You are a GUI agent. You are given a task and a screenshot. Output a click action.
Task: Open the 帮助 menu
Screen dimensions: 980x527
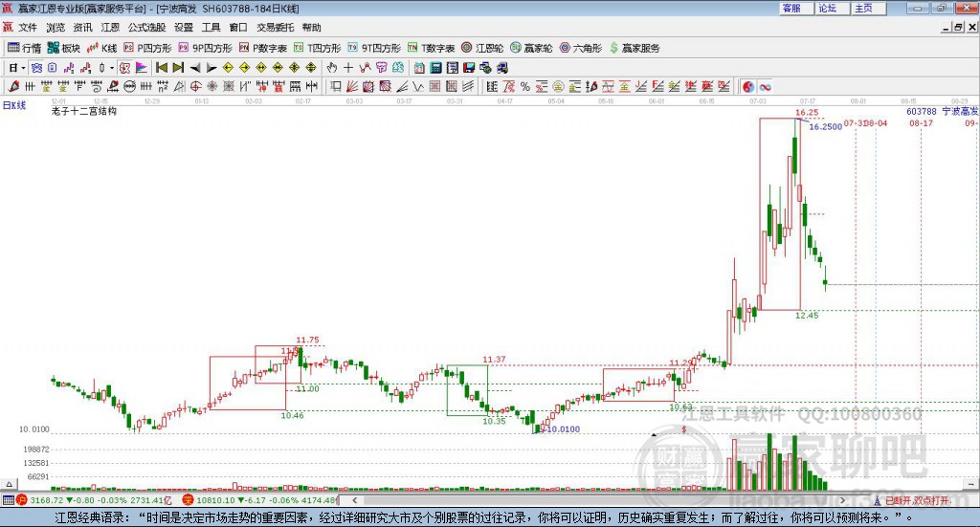click(311, 28)
